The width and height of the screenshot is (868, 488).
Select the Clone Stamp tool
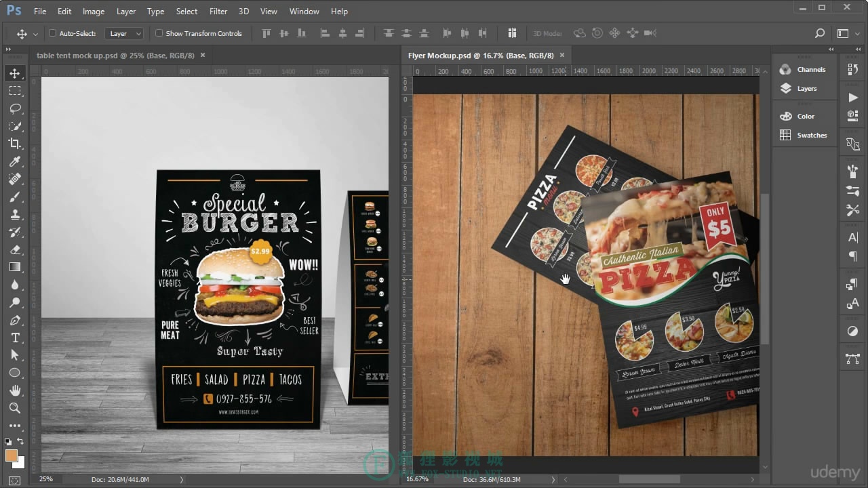pyautogui.click(x=15, y=214)
